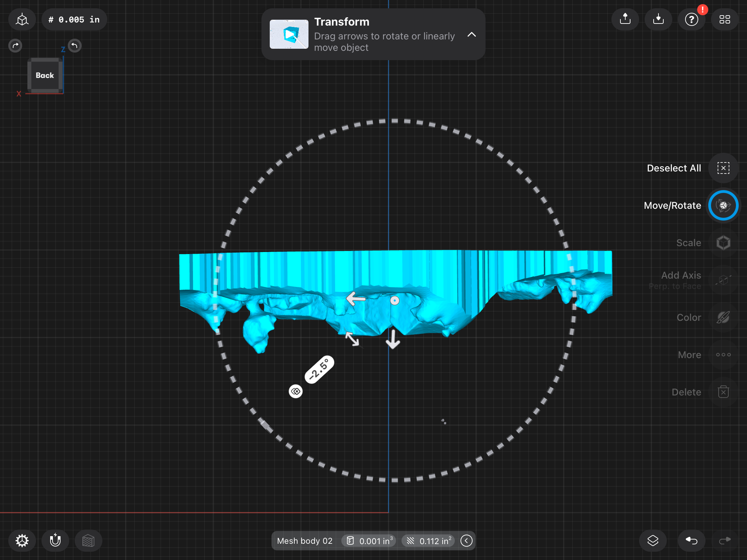747x560 pixels.
Task: Choose Add Axis Perp. to Face
Action: click(x=723, y=280)
